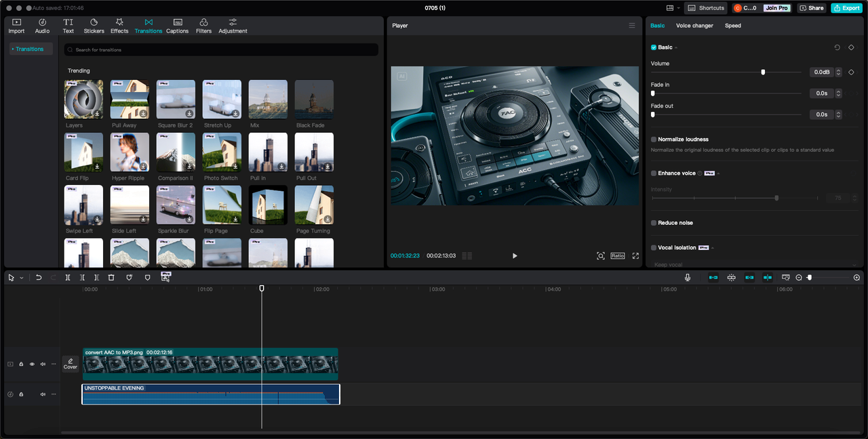Enable the Vocal isolation checkbox

tap(654, 248)
